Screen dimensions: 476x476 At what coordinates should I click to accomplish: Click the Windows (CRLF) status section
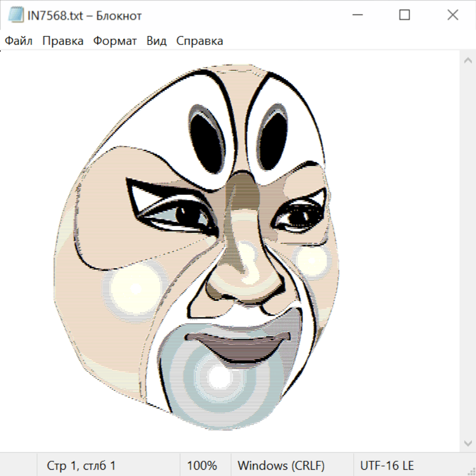click(281, 465)
